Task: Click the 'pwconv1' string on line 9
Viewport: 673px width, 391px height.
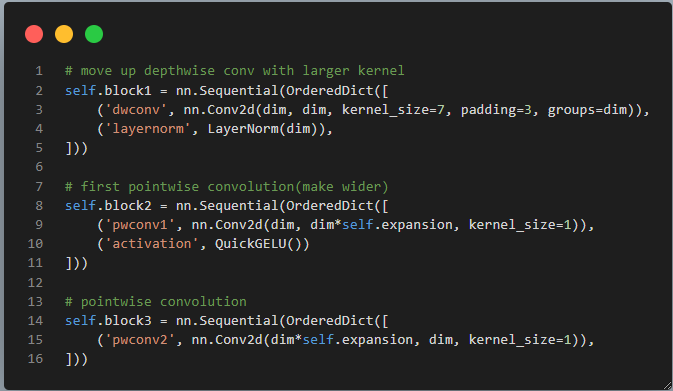Action: (x=140, y=224)
